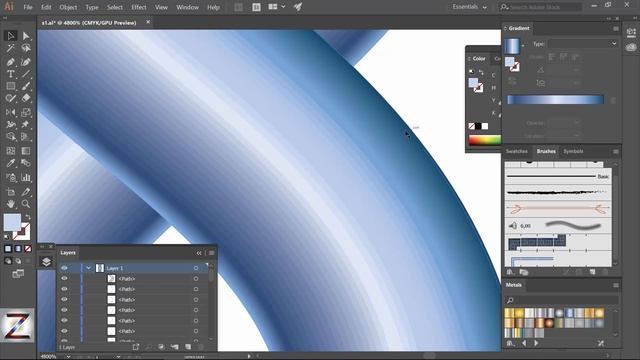Select the Eraser tool

pyautogui.click(x=26, y=98)
